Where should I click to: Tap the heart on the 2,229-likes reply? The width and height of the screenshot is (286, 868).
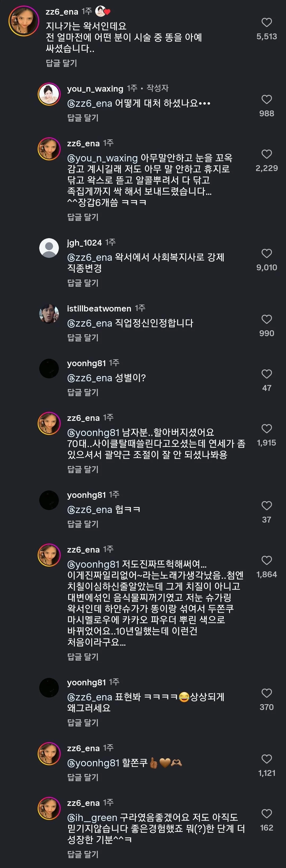[x=266, y=154]
